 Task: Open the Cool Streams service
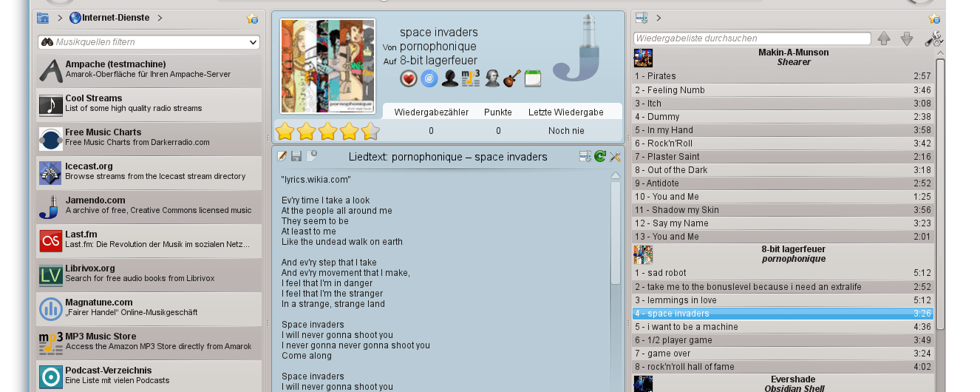coord(149,104)
